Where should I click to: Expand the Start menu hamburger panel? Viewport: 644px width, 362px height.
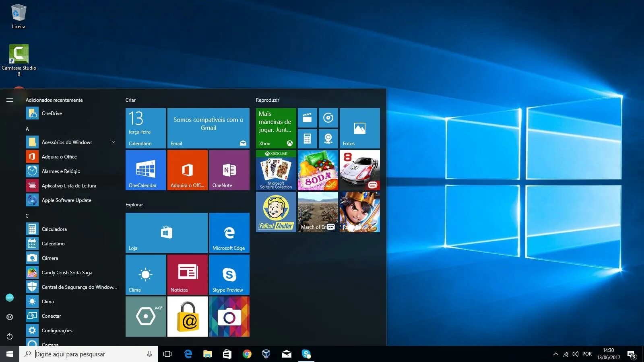10,100
